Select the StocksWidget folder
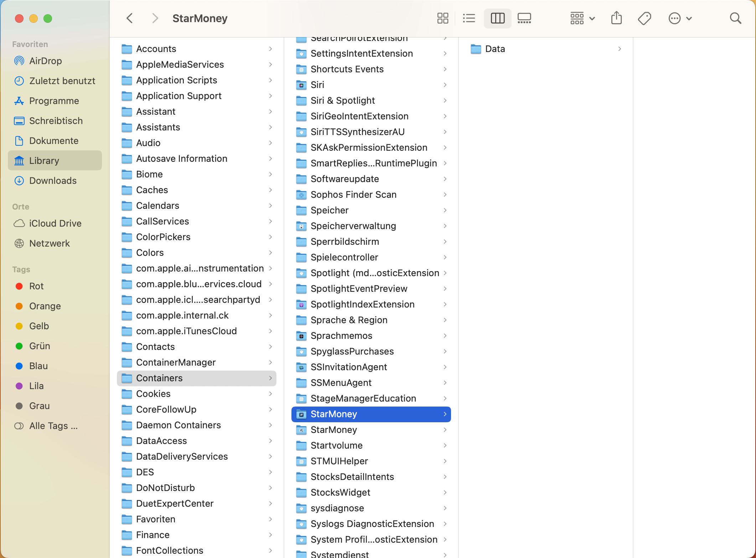 click(x=371, y=492)
